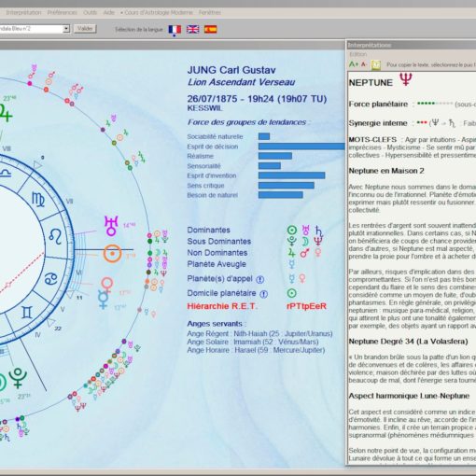476x476 pixels.
Task: Click the Ange Solaire Imamiah line
Action: [253, 342]
